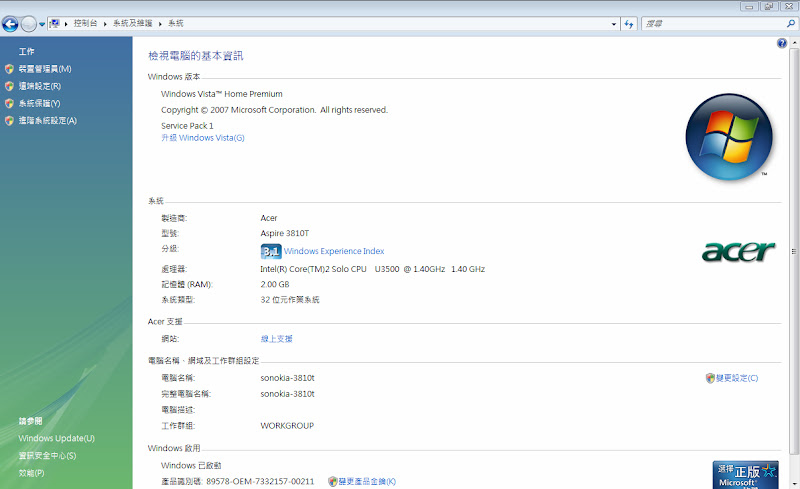The height and width of the screenshot is (489, 800).
Task: Click the magnifier search icon
Action: point(791,23)
